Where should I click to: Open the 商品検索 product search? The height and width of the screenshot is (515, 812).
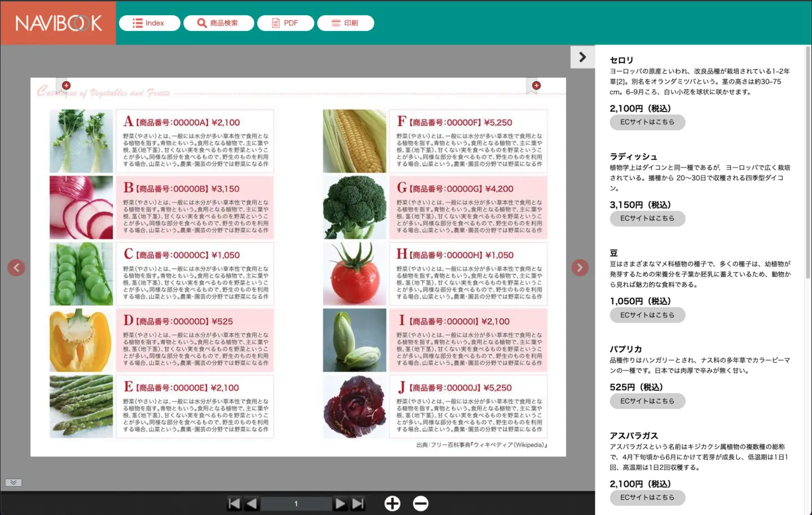click(218, 23)
